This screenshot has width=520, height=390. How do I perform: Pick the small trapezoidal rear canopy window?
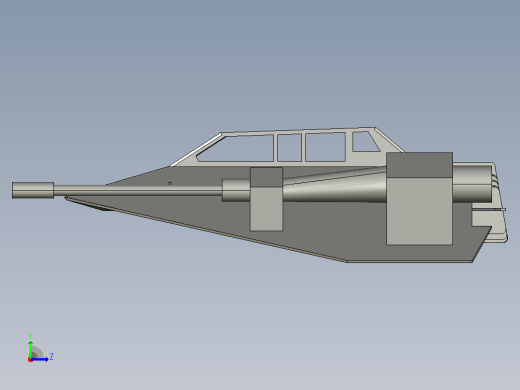coord(364,142)
